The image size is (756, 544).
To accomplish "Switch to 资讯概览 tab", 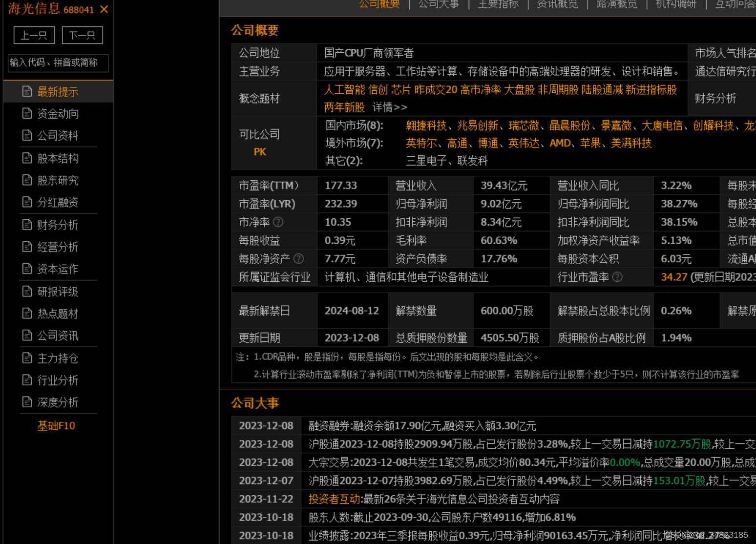I will point(558,4).
